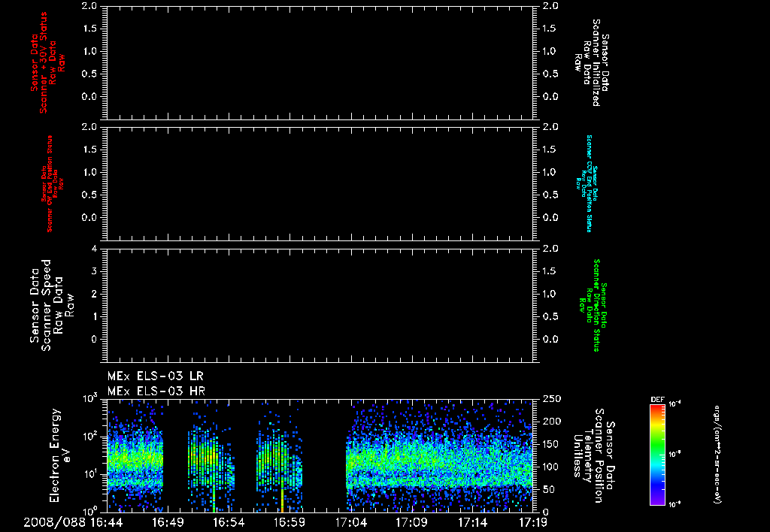This screenshot has width=770, height=532.
Task: Click the "Electron Energy eV" axis label
Action: [x=60, y=455]
